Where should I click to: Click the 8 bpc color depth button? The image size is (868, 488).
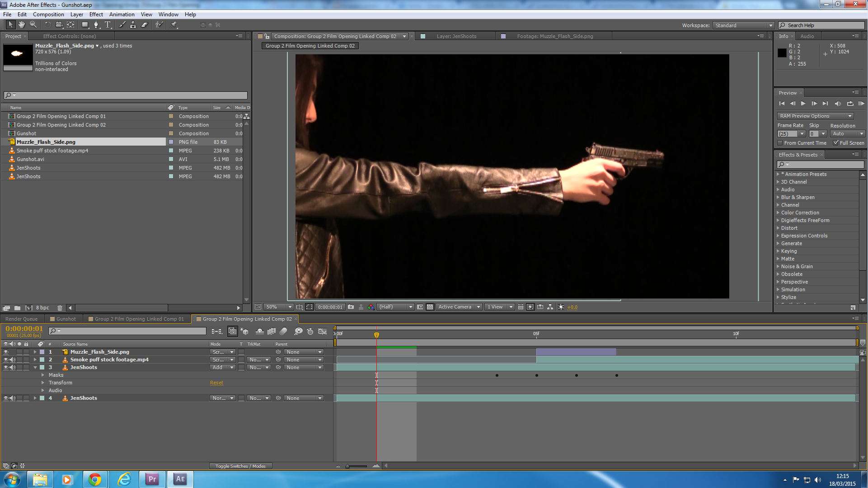coord(42,308)
